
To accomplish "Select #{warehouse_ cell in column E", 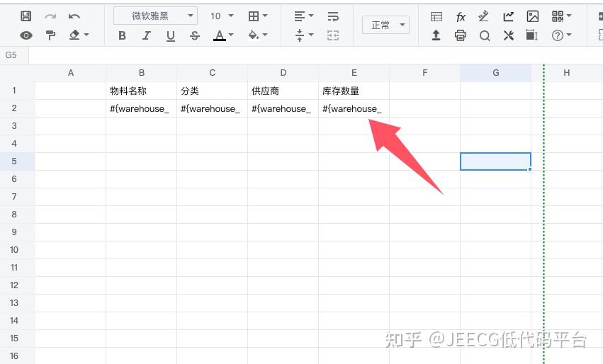I will click(x=354, y=108).
